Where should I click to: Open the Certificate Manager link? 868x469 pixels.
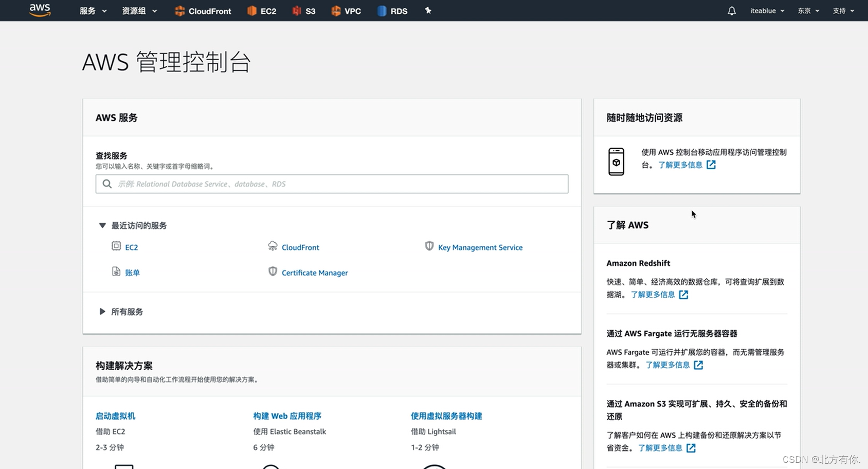(315, 273)
